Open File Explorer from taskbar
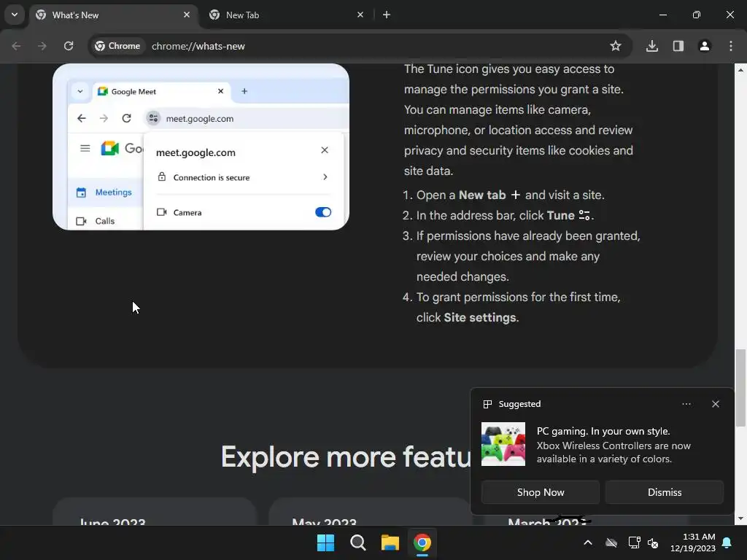 pos(390,542)
